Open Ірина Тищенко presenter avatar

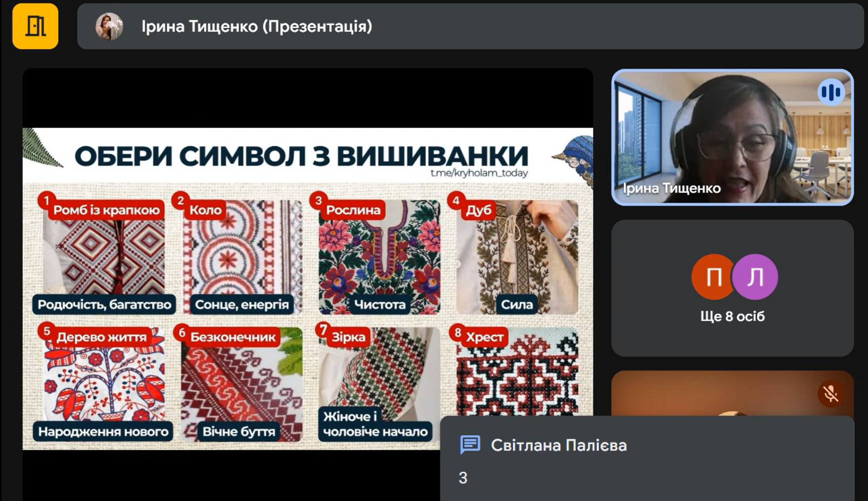(109, 26)
